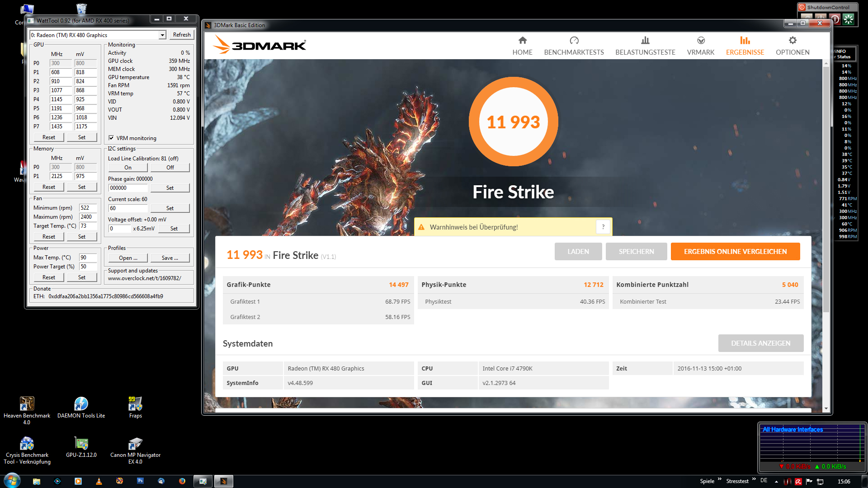Expand the Radeon RX 480 GPU dropdown
Image resolution: width=868 pixels, height=488 pixels.
162,35
